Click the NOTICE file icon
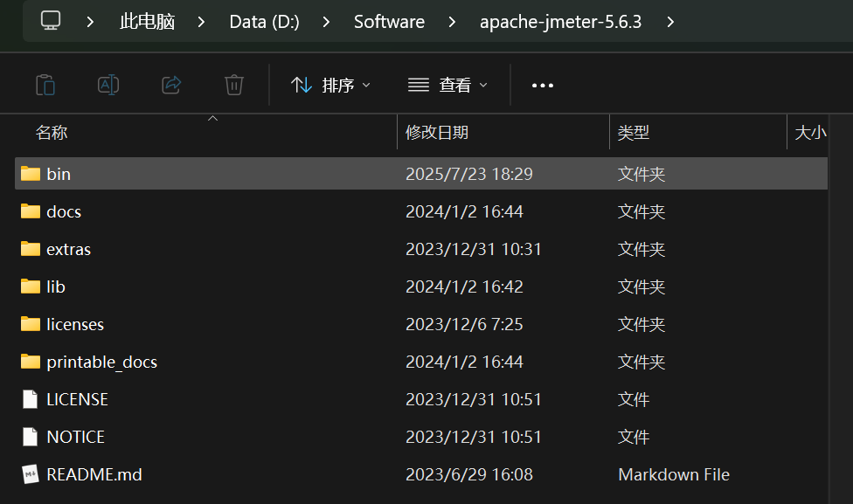Image resolution: width=853 pixels, height=504 pixels. (x=31, y=437)
